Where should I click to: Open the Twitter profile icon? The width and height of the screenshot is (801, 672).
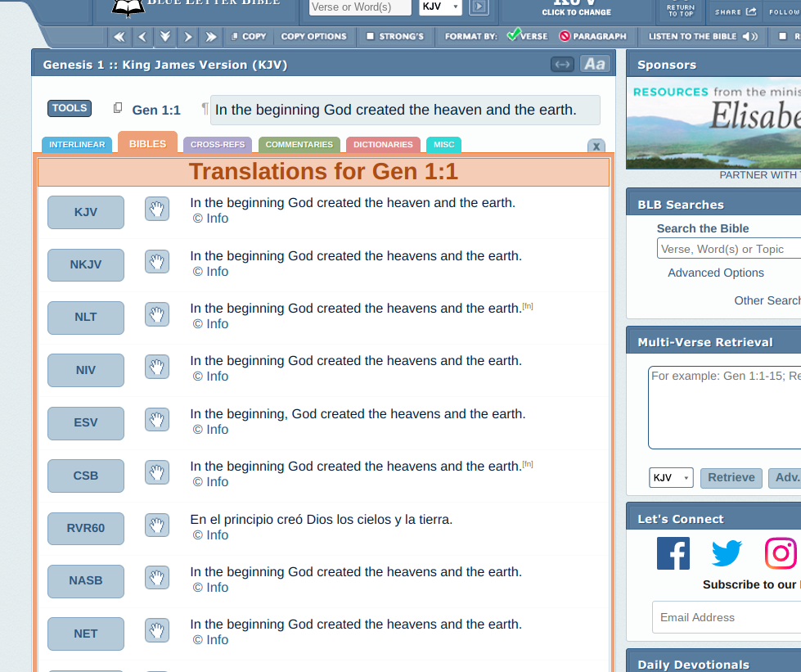726,553
